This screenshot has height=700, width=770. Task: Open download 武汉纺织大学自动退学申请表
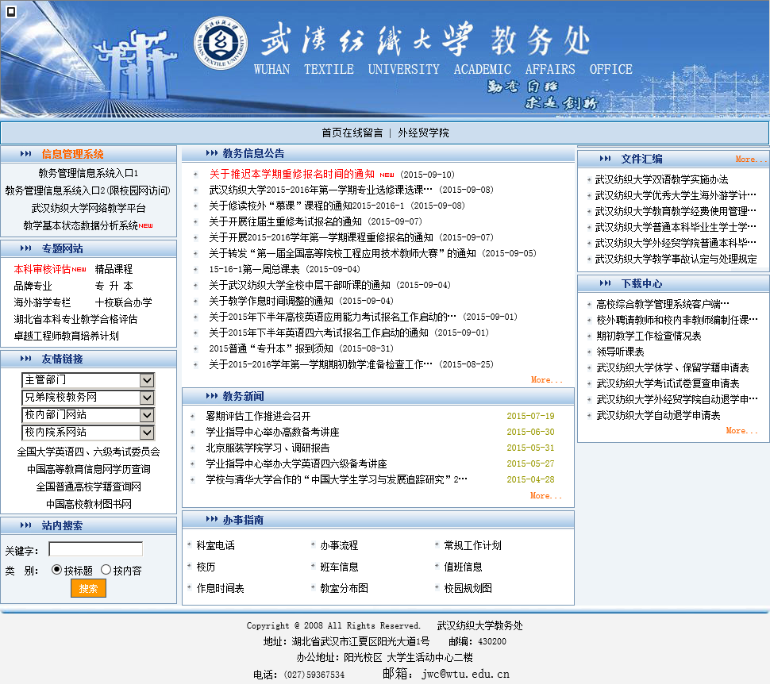click(x=658, y=415)
